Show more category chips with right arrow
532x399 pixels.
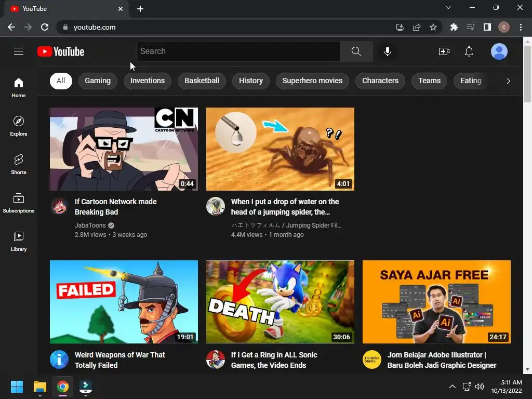(x=508, y=81)
